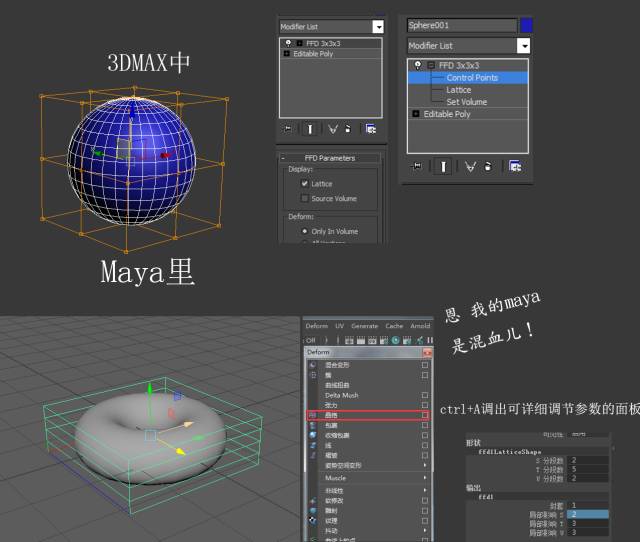This screenshot has height=542, width=640.
Task: Click the option box for Delta Mush
Action: 425,395
